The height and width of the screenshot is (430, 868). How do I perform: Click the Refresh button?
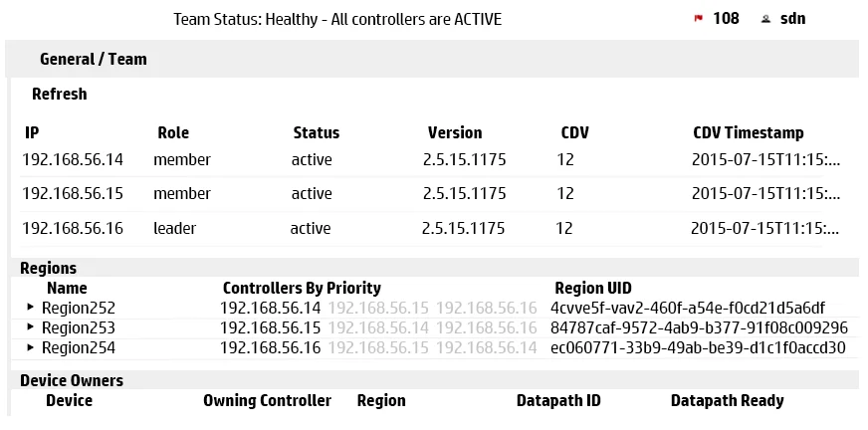[60, 94]
